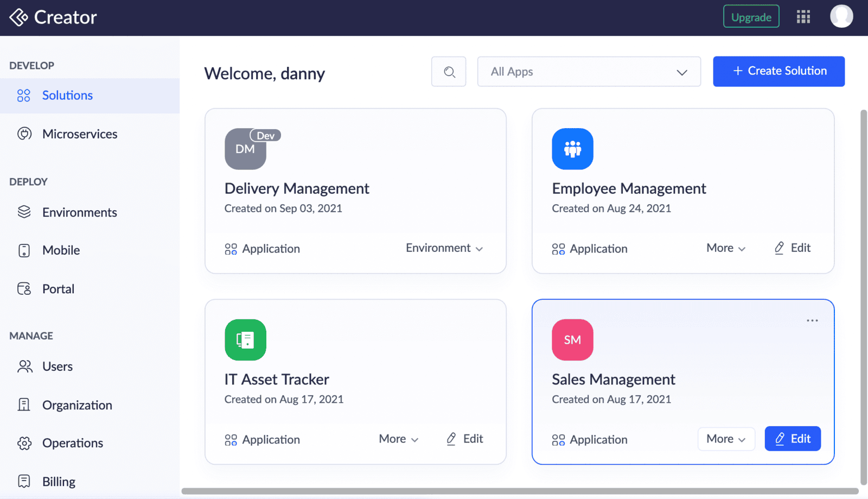Click the Zoho Creator logo
The width and height of the screenshot is (868, 499).
[53, 17]
